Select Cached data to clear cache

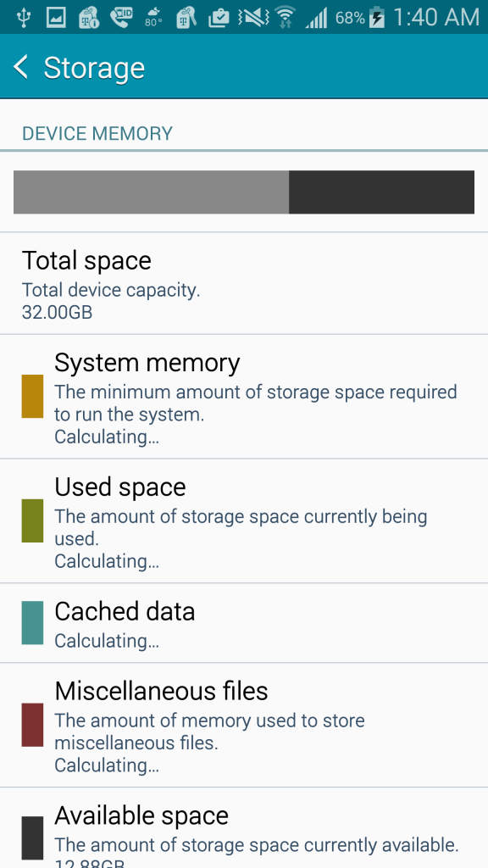coord(244,623)
